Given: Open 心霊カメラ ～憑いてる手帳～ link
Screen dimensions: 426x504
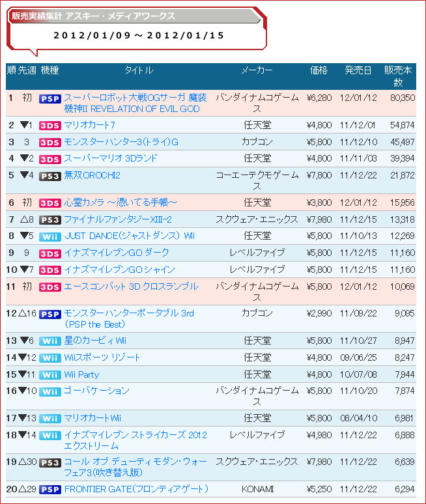Looking at the screenshot, I should tap(121, 202).
